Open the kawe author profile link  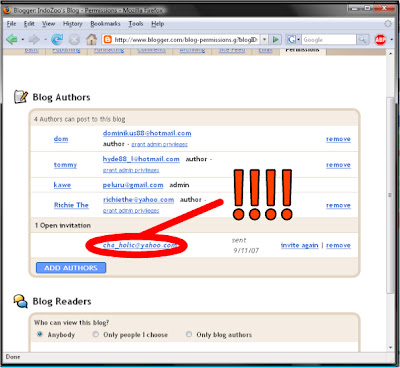pos(62,185)
